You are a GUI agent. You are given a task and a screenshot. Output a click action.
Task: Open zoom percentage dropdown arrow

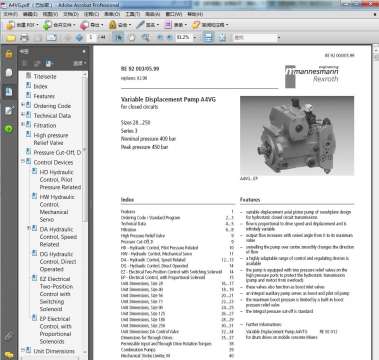(195, 38)
